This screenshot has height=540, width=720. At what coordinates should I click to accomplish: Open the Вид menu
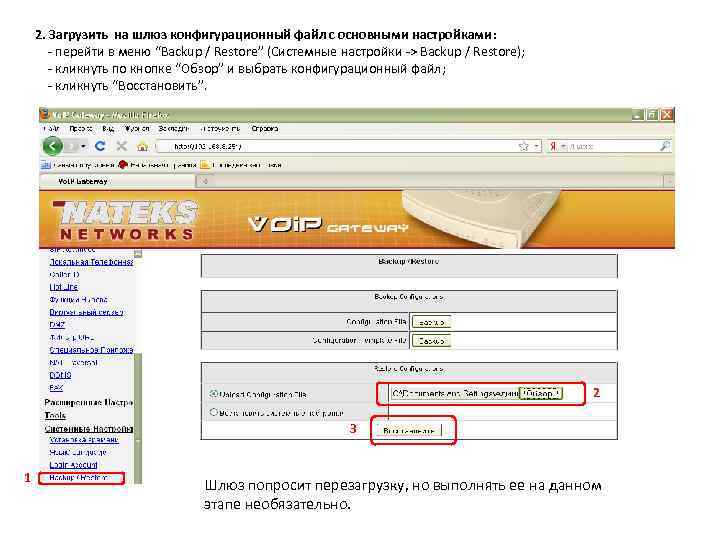(108, 129)
